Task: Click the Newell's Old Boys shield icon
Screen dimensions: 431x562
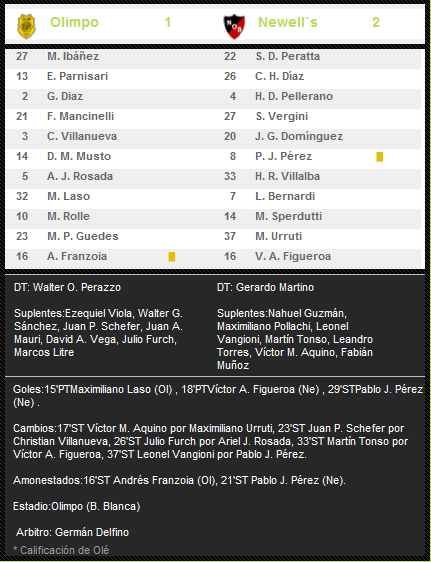Action: point(234,27)
